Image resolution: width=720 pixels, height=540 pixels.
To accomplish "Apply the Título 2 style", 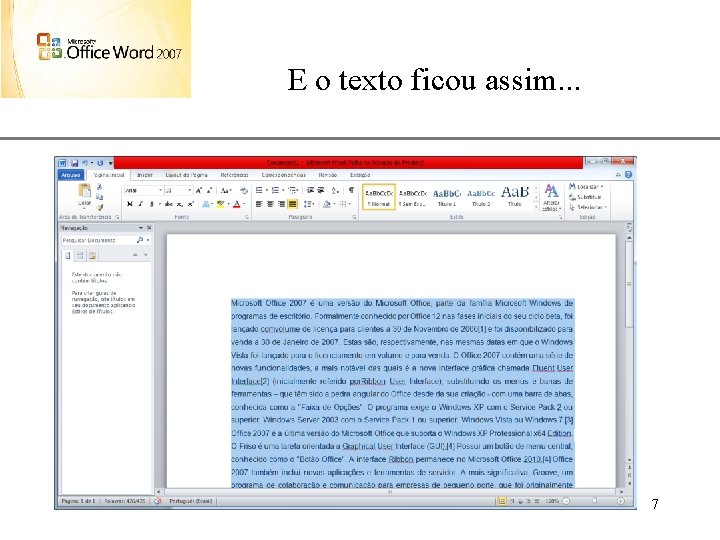I will (x=481, y=197).
